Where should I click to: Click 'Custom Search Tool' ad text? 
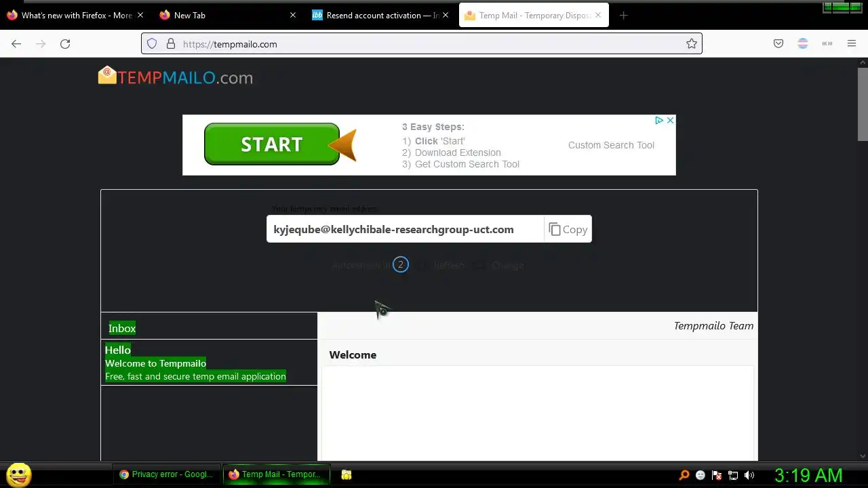[611, 145]
